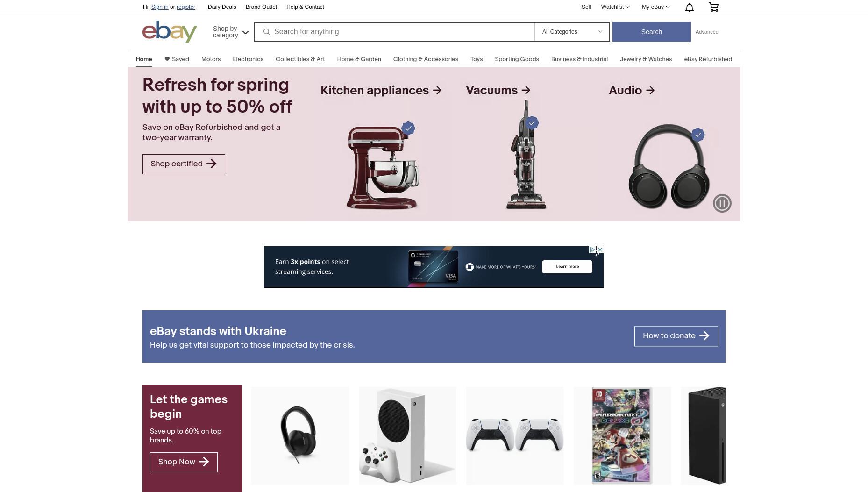The width and height of the screenshot is (868, 492).
Task: Open the All Categories combo box
Action: pos(572,32)
